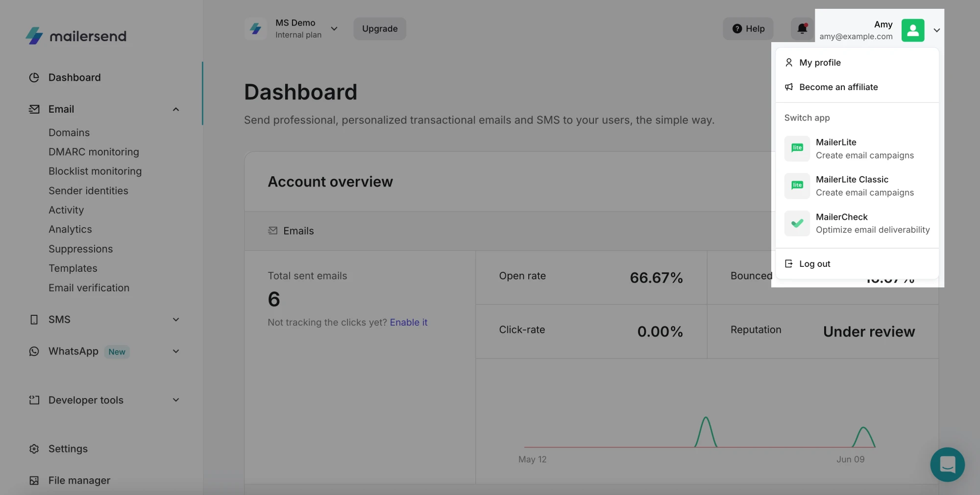Viewport: 980px width, 495px height.
Task: Click the Upgrade button
Action: [x=380, y=29]
